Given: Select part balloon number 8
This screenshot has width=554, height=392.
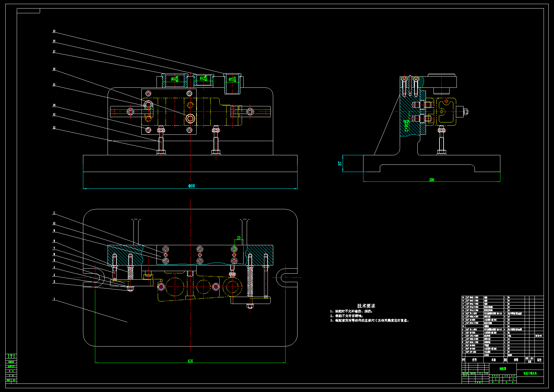Looking at the screenshot, I should point(54,241).
